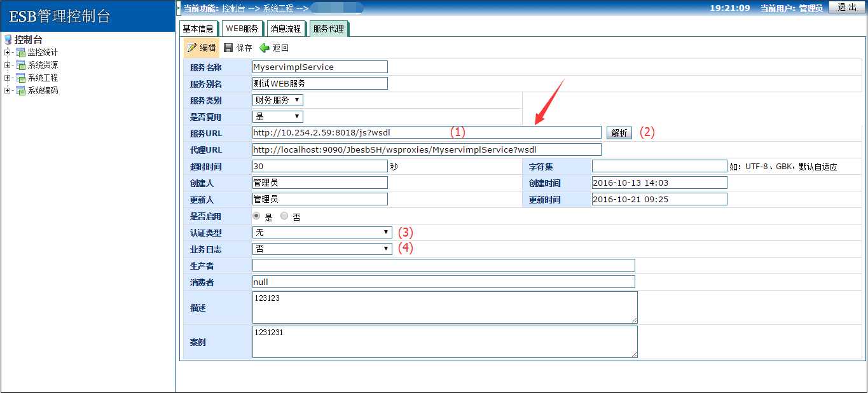This screenshot has width=868, height=393.
Task: Select 监控统计 tree item label
Action: pos(43,52)
